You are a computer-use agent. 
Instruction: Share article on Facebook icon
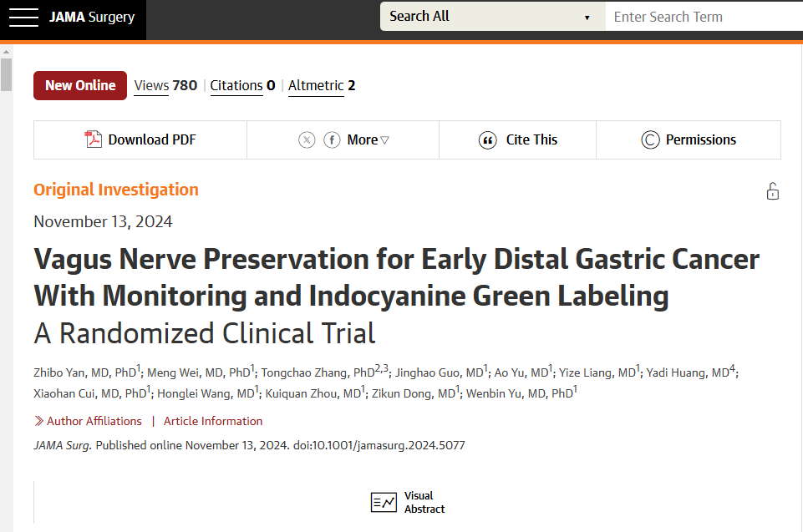tap(332, 139)
